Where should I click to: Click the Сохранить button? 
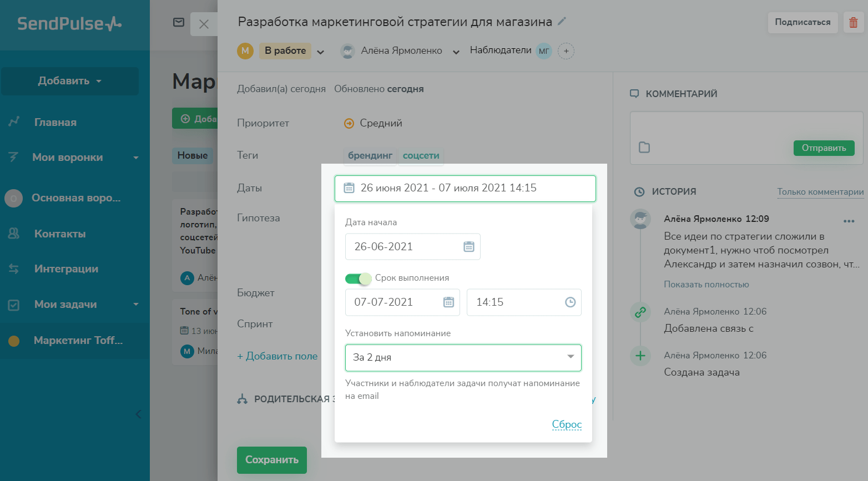[x=272, y=460]
